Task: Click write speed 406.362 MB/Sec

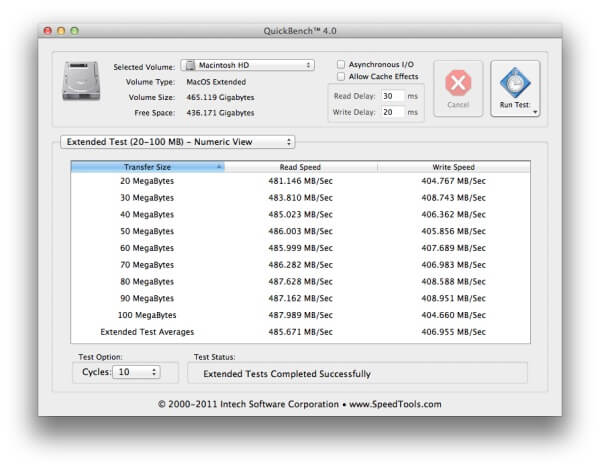Action: coord(453,215)
